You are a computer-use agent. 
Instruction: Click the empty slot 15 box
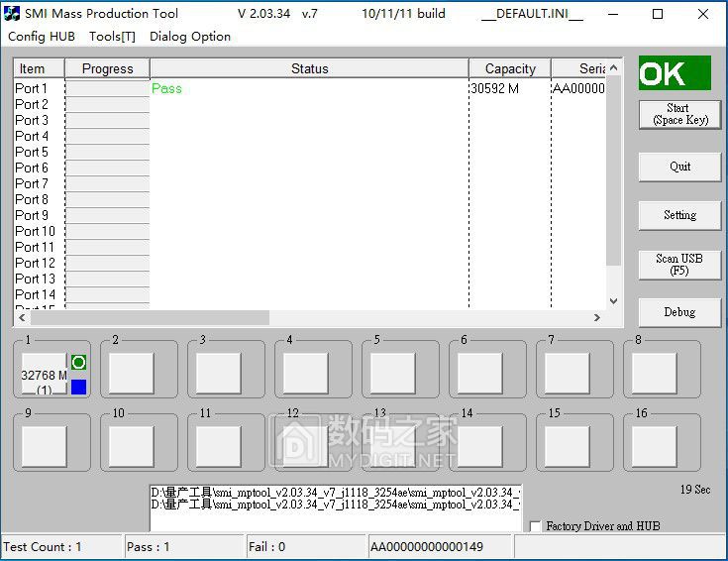567,447
